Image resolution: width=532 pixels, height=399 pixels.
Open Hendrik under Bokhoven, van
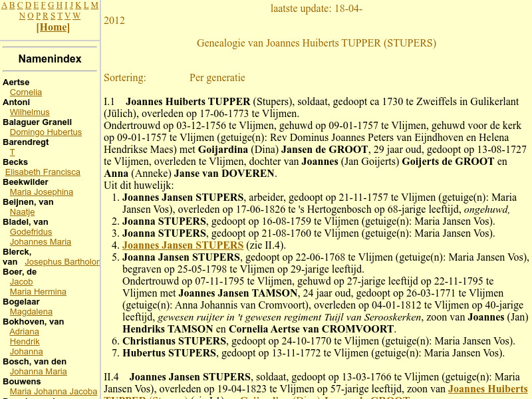coord(25,341)
